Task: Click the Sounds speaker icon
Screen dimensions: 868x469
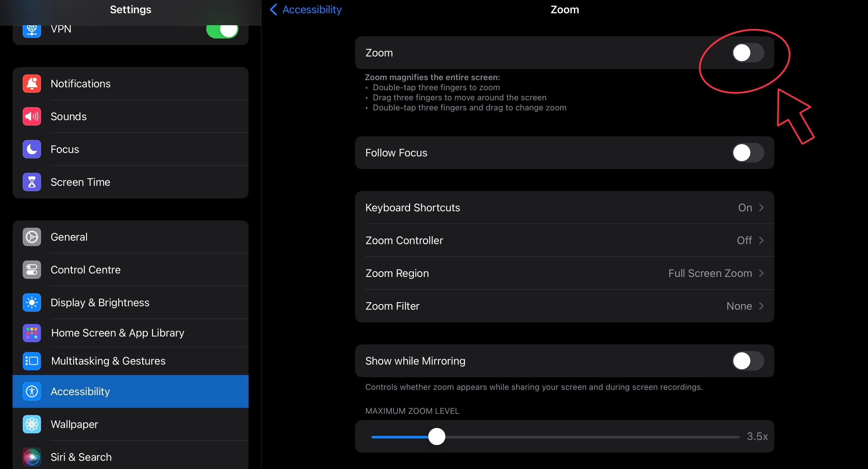Action: [x=32, y=116]
